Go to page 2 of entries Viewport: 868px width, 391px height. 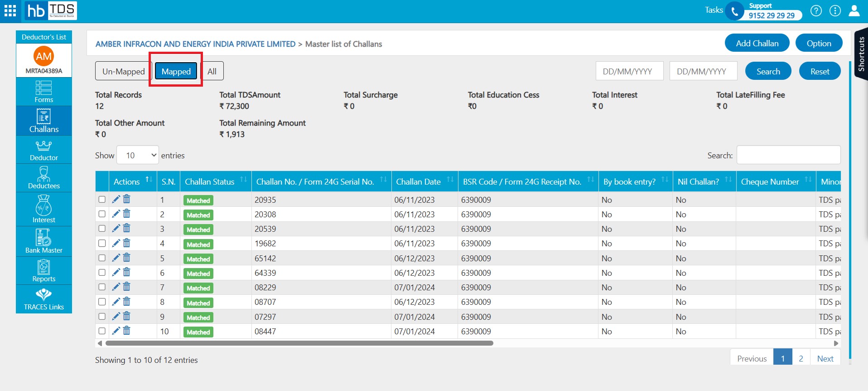click(801, 358)
